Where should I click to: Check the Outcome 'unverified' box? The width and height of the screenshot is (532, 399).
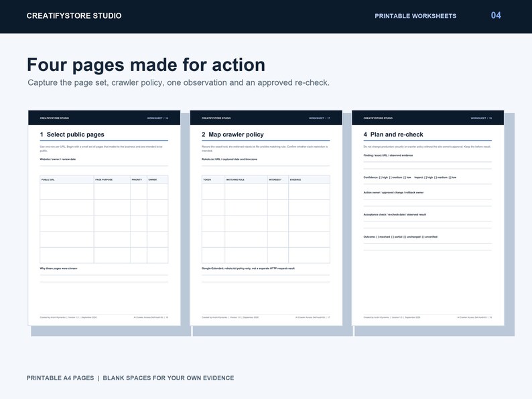tap(423, 237)
